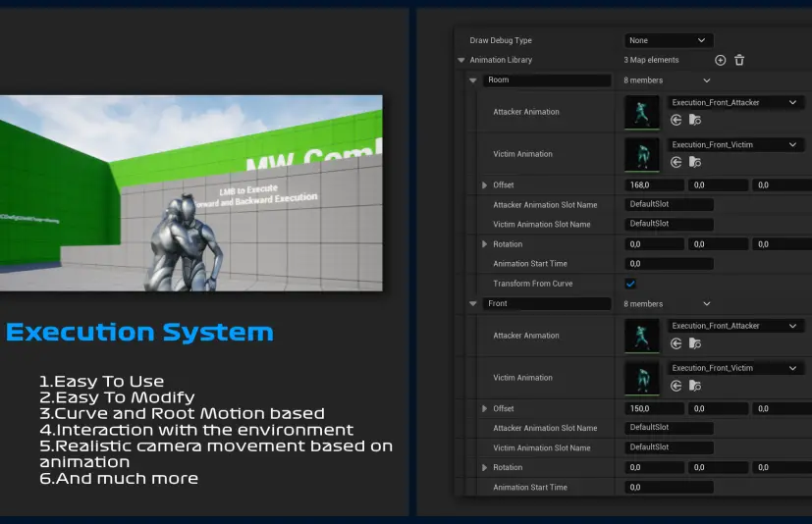The image size is (812, 524).
Task: Open Room Attacker Animation asset dropdown
Action: coord(734,102)
